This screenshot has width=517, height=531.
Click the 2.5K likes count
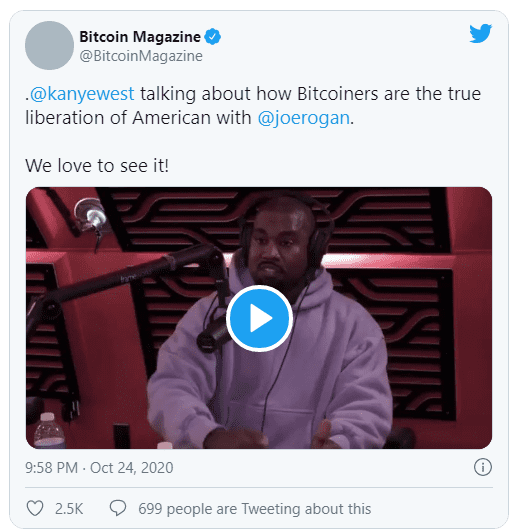[69, 509]
